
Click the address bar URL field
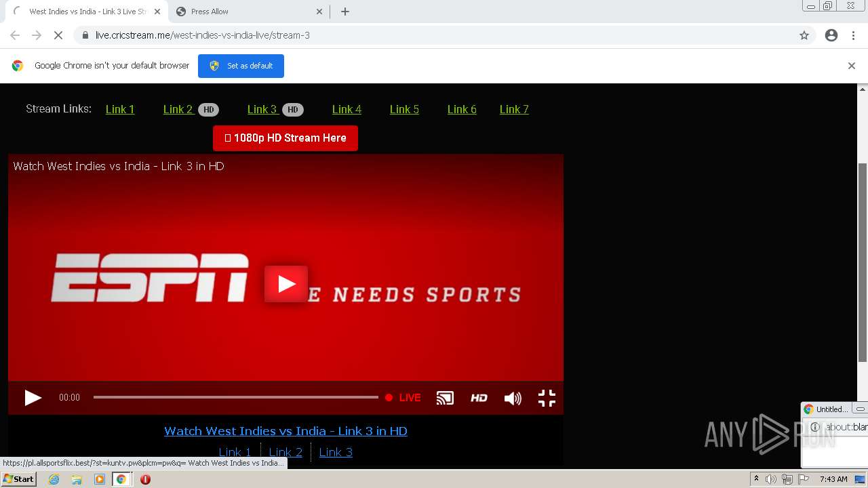[444, 35]
